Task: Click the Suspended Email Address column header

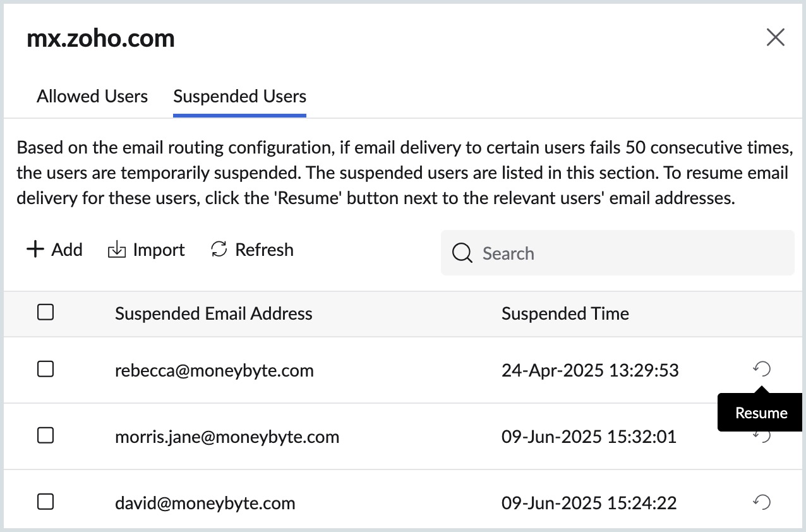Action: (x=214, y=313)
